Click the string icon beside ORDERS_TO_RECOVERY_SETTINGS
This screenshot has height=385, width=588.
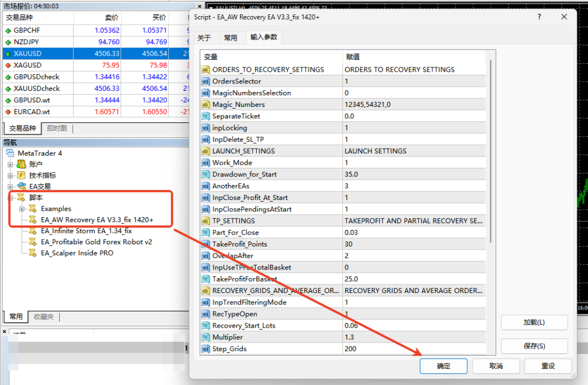(206, 70)
